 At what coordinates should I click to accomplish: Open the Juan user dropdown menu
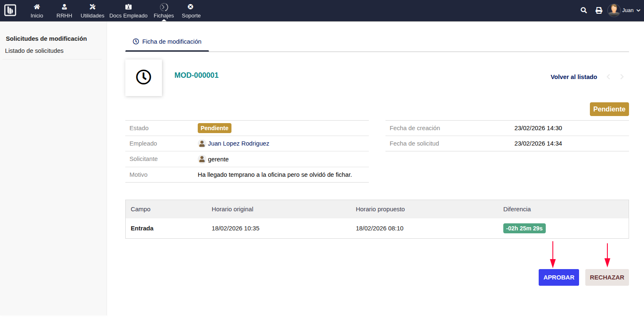tap(624, 10)
